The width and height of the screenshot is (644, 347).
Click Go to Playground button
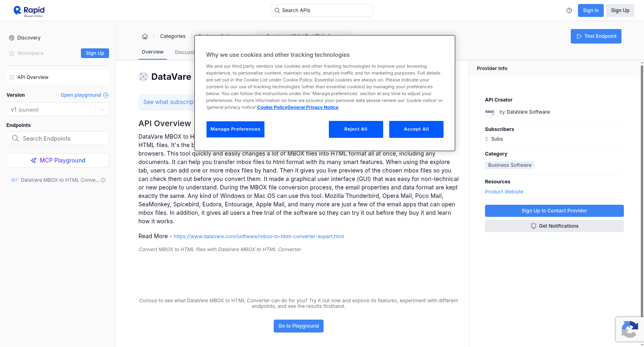(299, 326)
